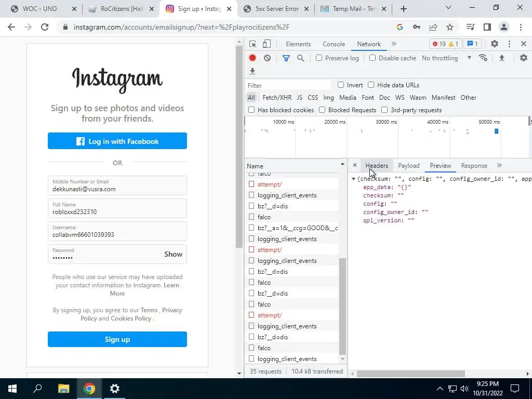The height and width of the screenshot is (399, 532).
Task: Open Chrome three-dot menu
Action: point(521,27)
